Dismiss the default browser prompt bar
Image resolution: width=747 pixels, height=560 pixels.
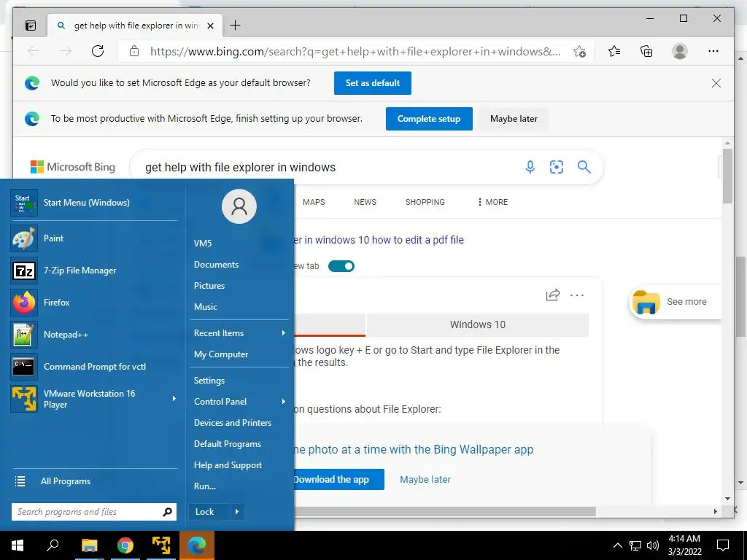pyautogui.click(x=716, y=83)
